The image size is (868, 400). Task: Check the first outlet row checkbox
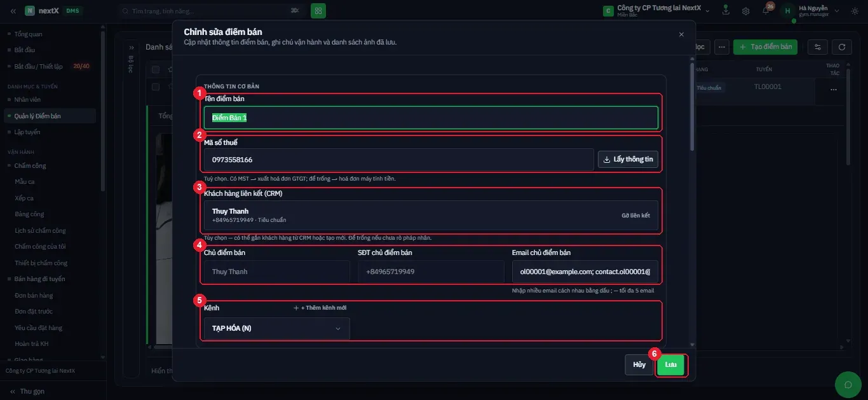(x=155, y=86)
